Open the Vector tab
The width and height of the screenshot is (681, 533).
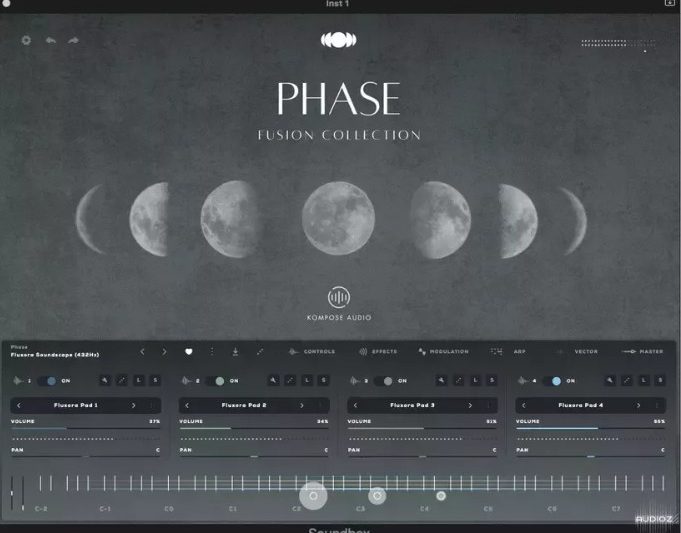[578, 351]
